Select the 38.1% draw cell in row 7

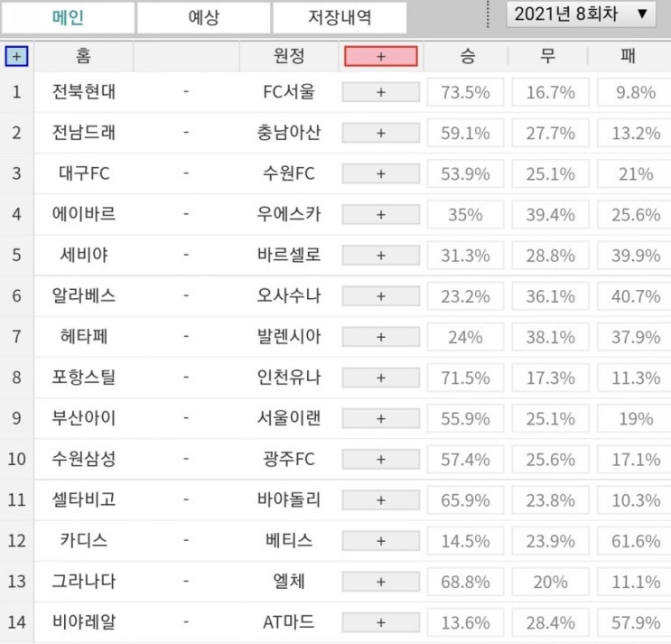(551, 337)
